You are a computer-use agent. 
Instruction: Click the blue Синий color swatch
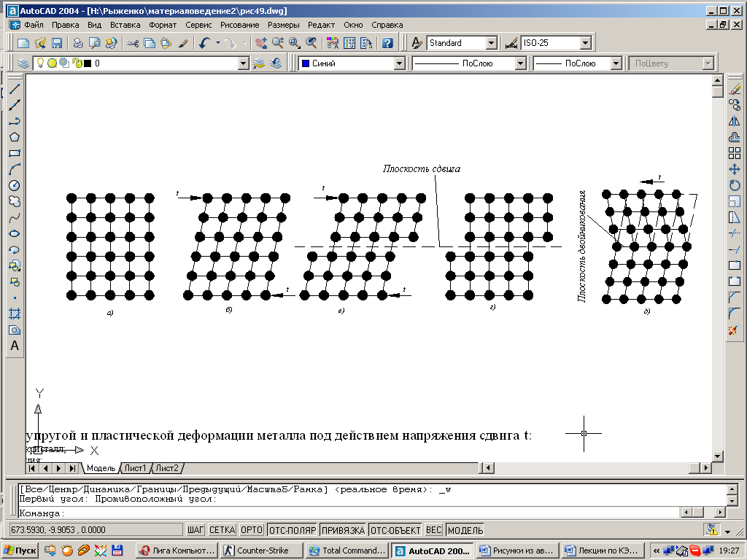pyautogui.click(x=306, y=63)
